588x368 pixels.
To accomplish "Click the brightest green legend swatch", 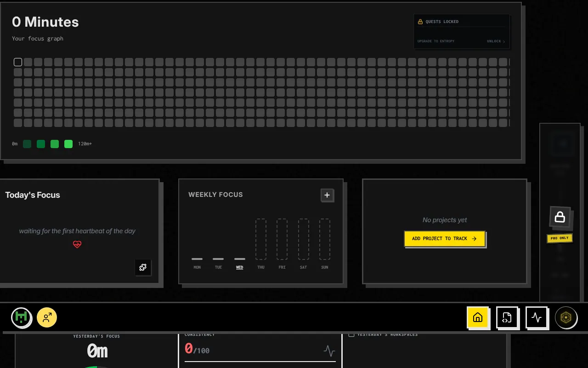I will click(68, 144).
